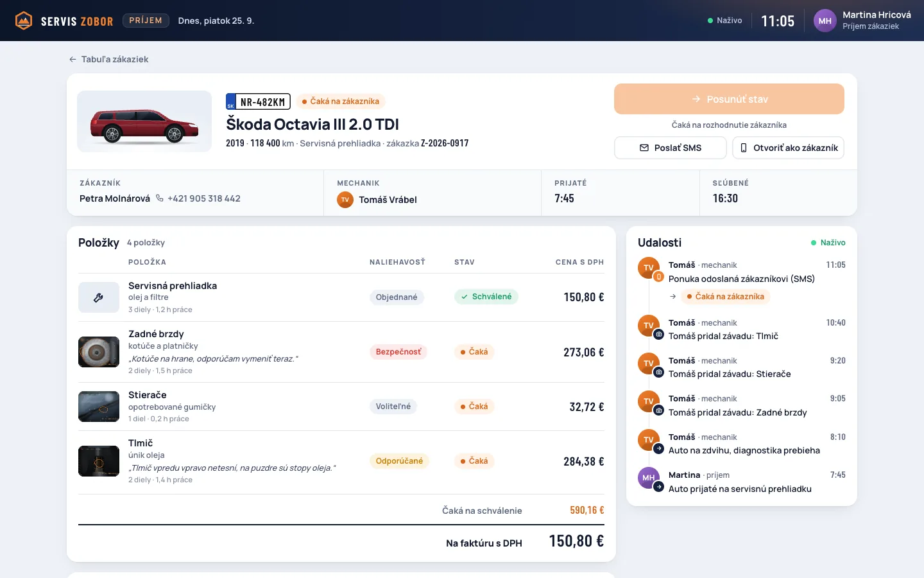Click the Čaká na zákazníka badge beside the plate
The image size is (924, 578).
(x=341, y=101)
